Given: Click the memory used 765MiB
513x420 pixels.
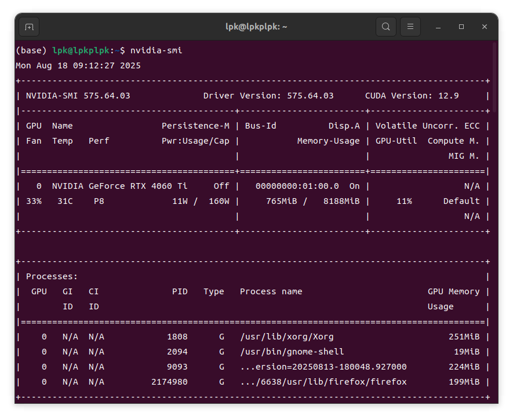Looking at the screenshot, I should (281, 201).
